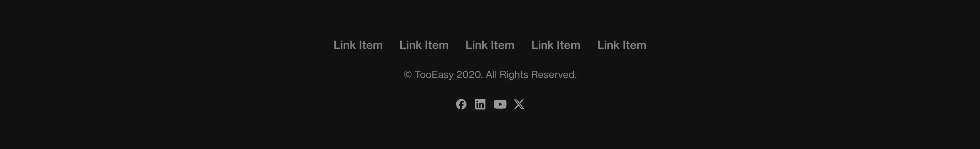Select the middle Link Item
Image resolution: width=980 pixels, height=149 pixels.
[x=490, y=45]
